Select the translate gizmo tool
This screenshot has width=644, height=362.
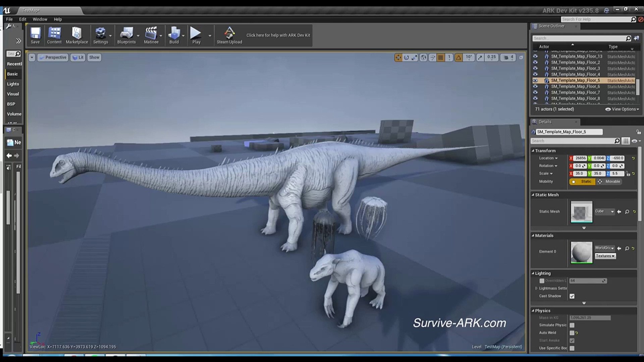pos(398,58)
